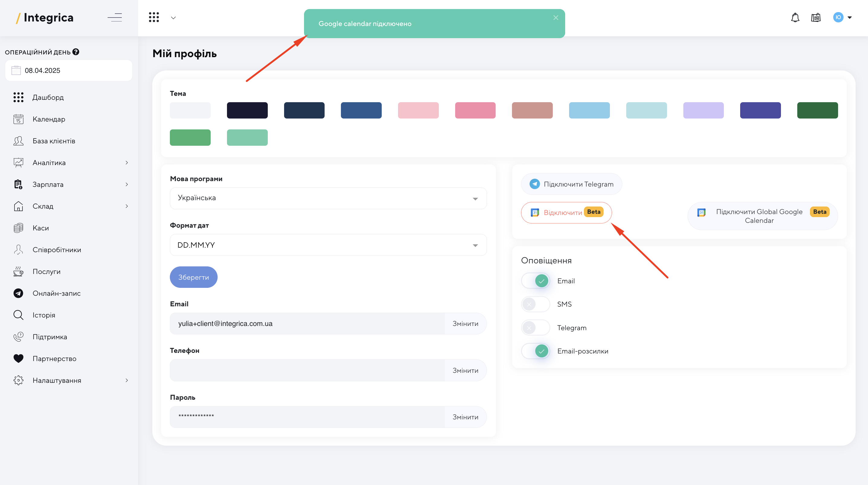Click Підключити Telegram button
Image resolution: width=868 pixels, height=485 pixels.
(572, 184)
